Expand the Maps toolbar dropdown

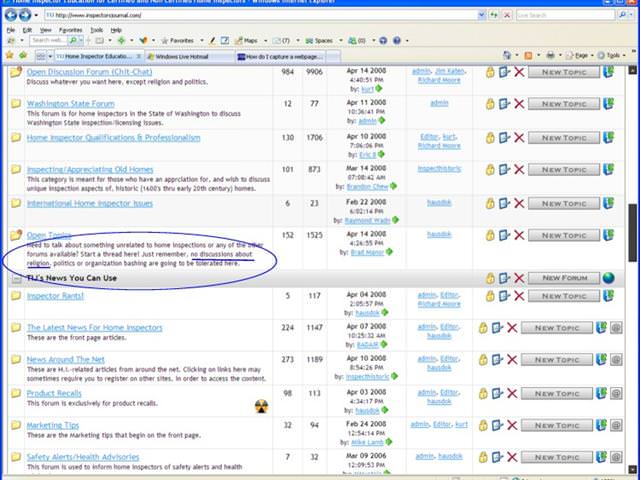pos(260,41)
